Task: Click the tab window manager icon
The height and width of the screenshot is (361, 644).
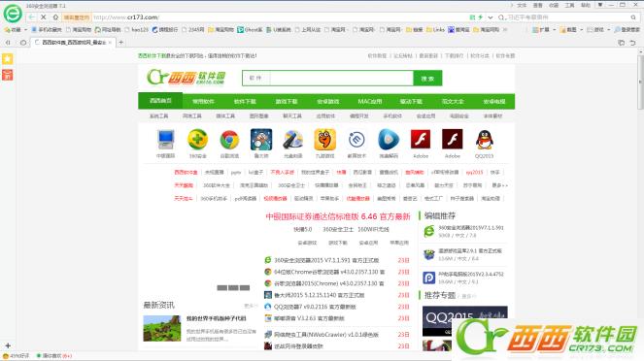Action: coord(621,43)
